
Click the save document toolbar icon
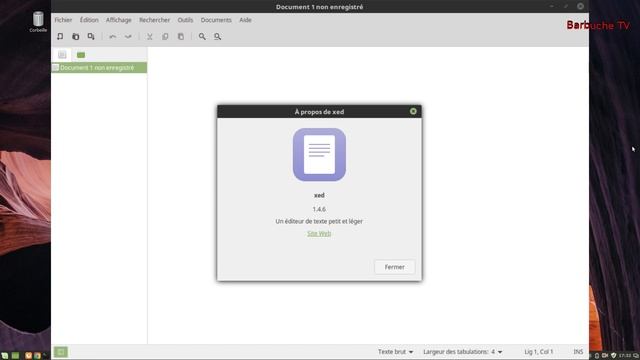(91, 36)
